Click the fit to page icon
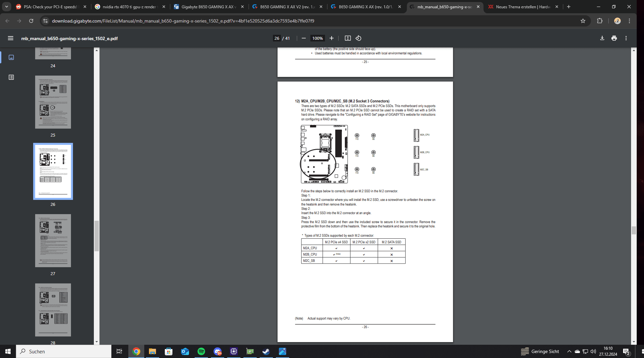This screenshot has height=358, width=644. [348, 38]
